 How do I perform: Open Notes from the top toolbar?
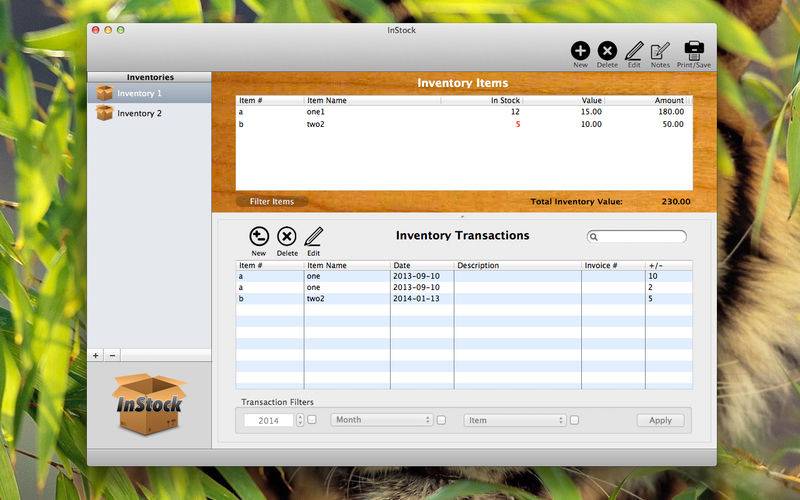[660, 50]
